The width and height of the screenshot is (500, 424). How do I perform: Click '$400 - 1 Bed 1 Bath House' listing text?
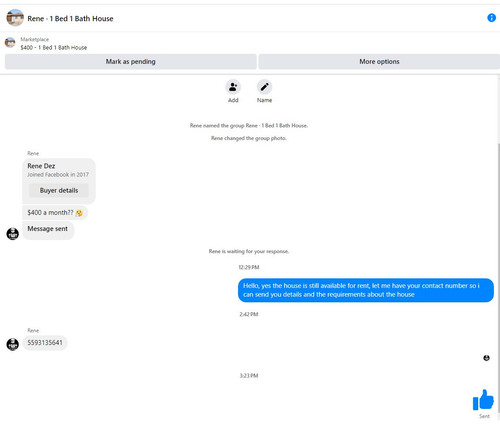pyautogui.click(x=54, y=48)
